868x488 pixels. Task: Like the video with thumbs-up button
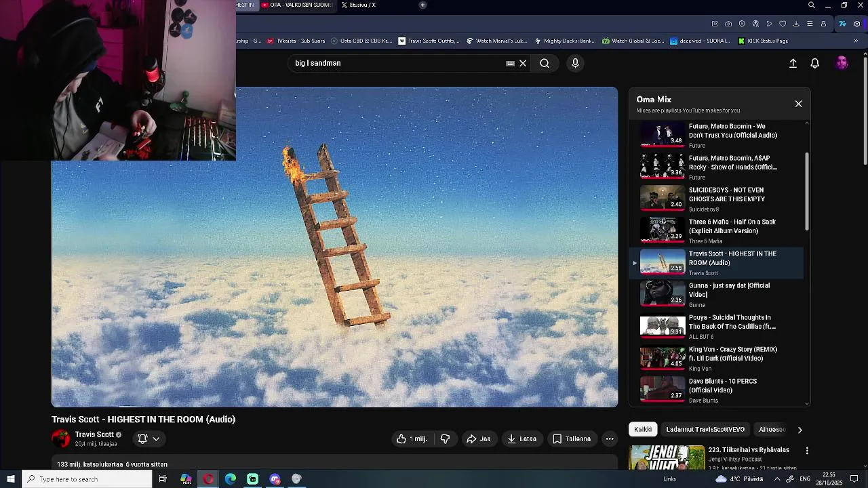pos(412,439)
